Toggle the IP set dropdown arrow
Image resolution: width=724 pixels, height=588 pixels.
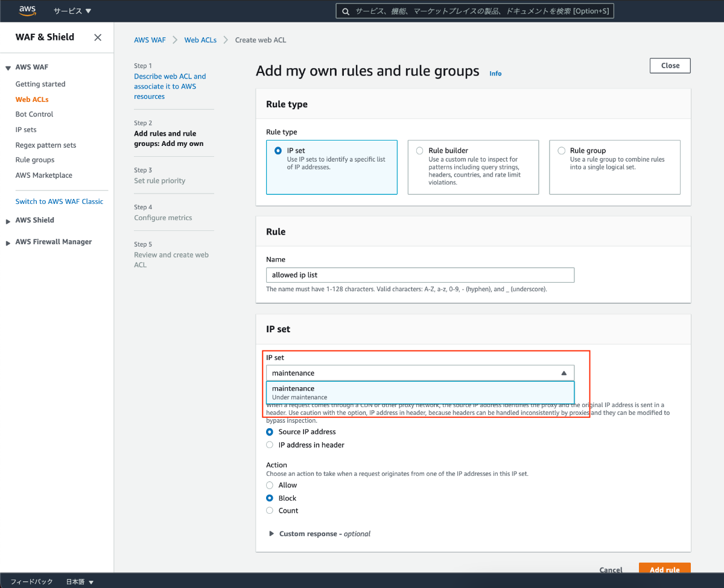(x=564, y=373)
